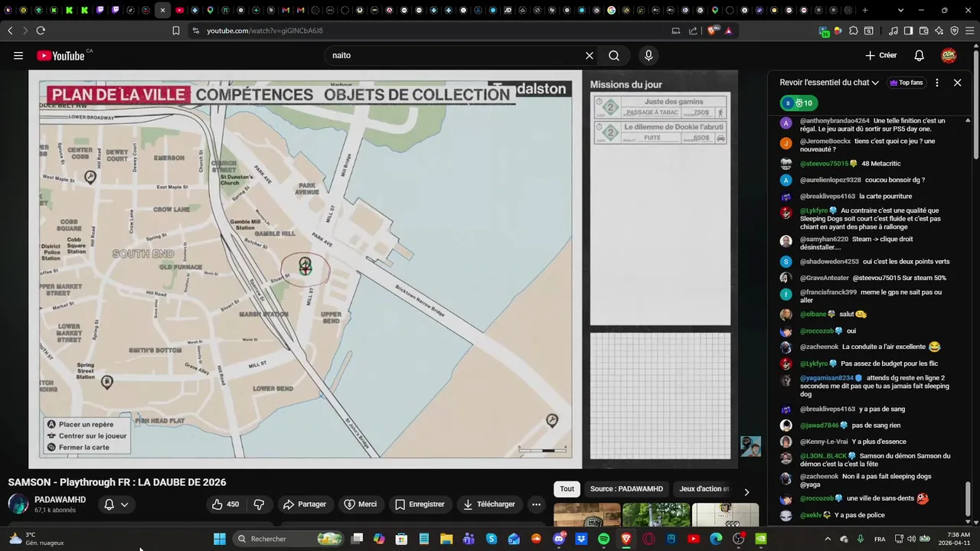The image size is (980, 551).
Task: Dislike the video with thumbs down
Action: pos(259,504)
